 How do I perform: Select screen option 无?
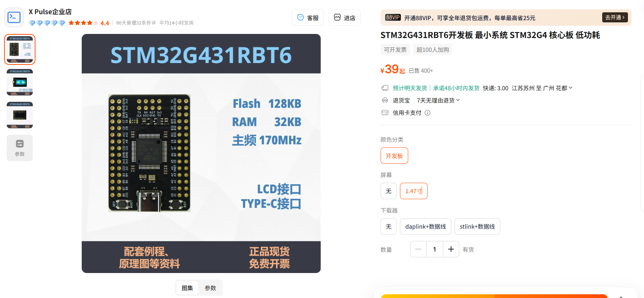click(x=388, y=191)
